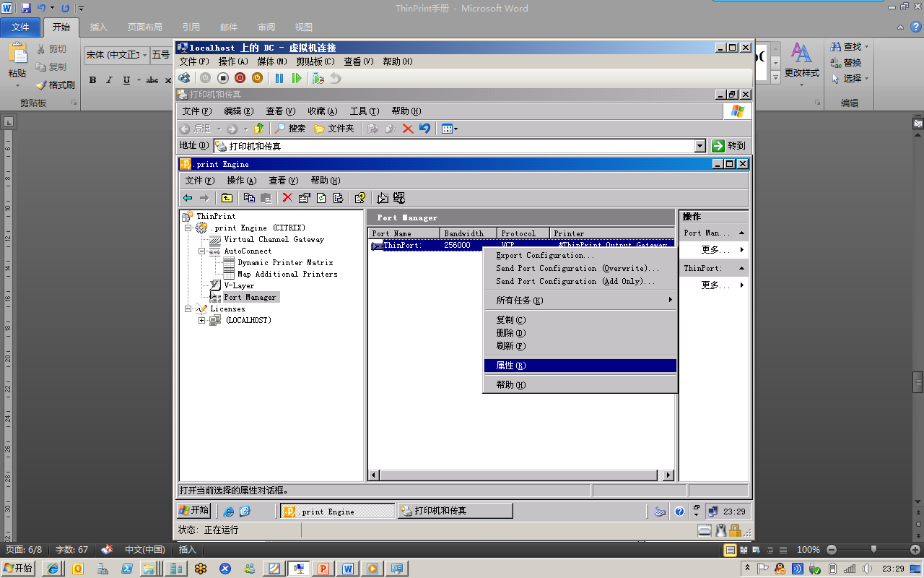Click the Word zoom slider
The width and height of the screenshot is (924, 578).
point(873,549)
